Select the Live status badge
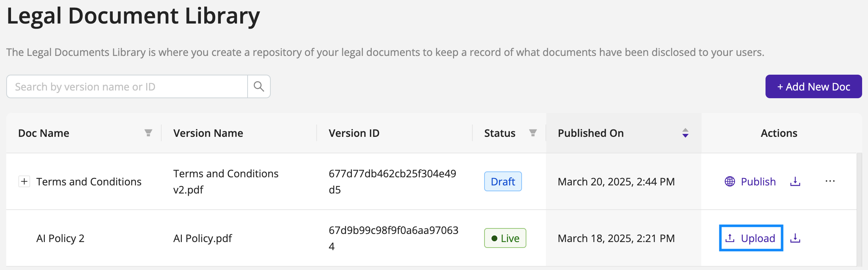 pyautogui.click(x=505, y=238)
